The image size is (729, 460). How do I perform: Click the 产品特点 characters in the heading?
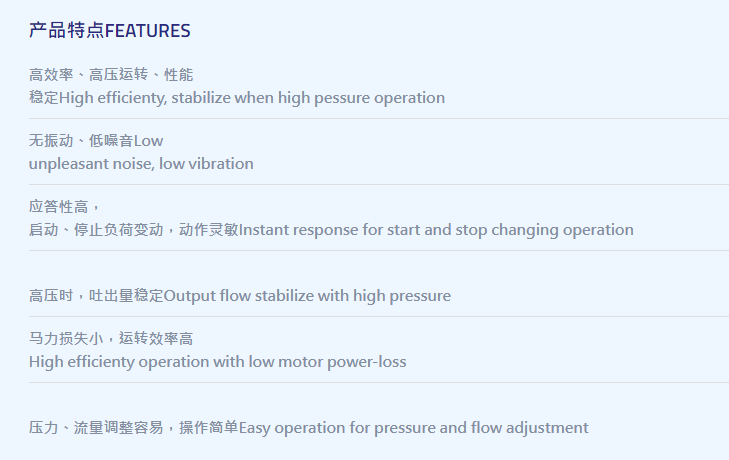pos(67,31)
